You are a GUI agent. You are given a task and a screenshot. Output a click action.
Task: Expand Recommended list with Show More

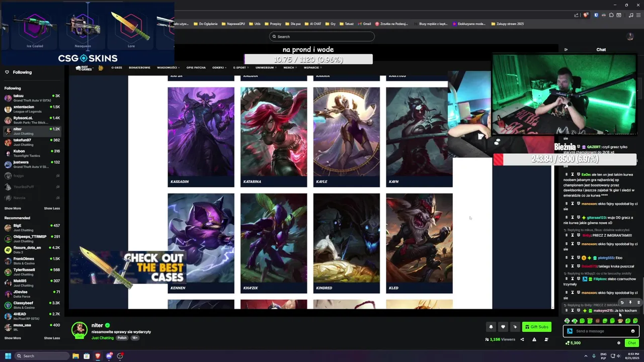[x=13, y=338]
